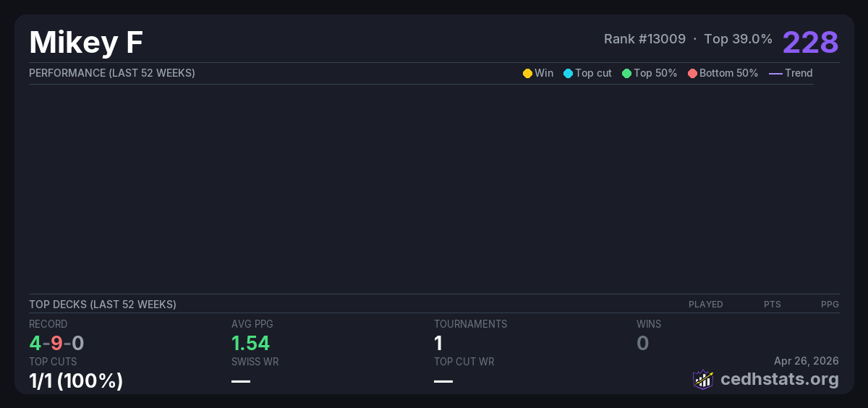Toggle the green Top 50% legend dot

point(626,73)
